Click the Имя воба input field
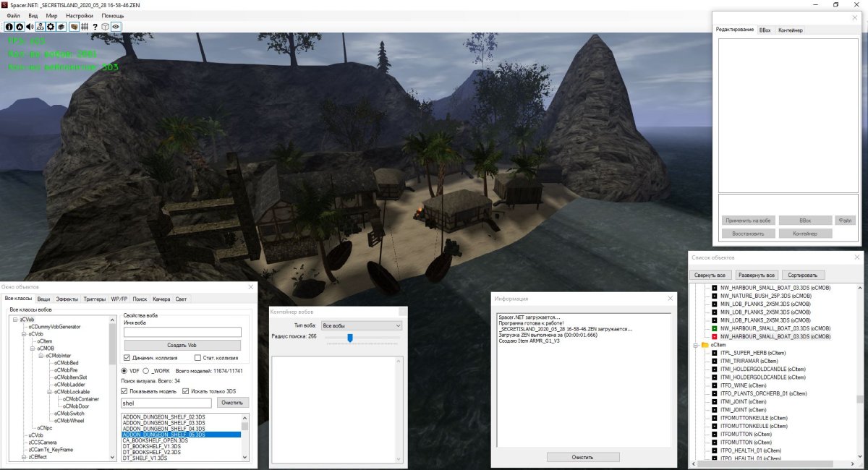 pyautogui.click(x=182, y=332)
